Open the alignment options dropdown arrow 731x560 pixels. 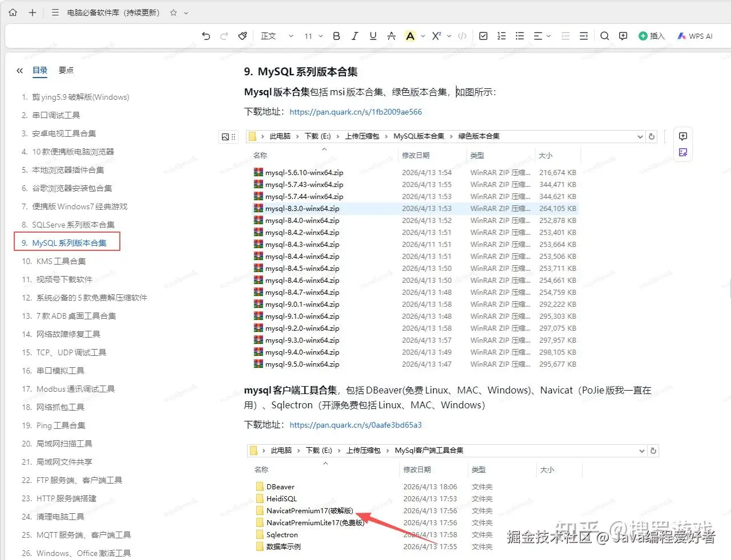[548, 36]
